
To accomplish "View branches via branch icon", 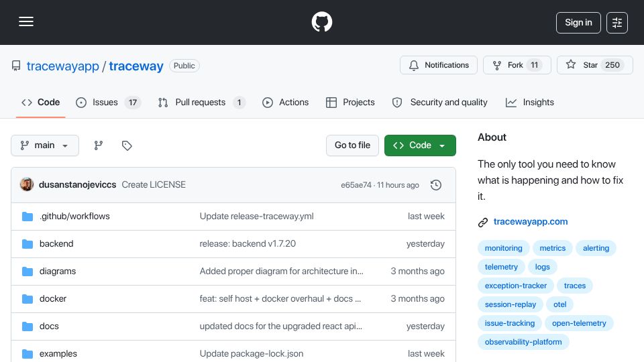I will pyautogui.click(x=98, y=145).
